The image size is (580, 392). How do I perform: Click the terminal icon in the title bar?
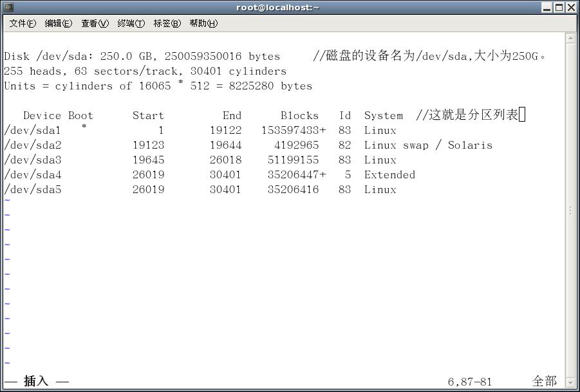click(8, 7)
